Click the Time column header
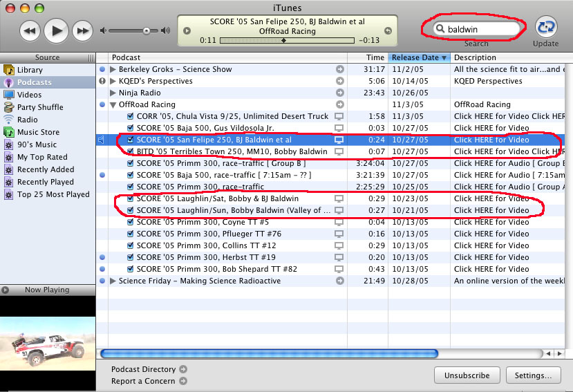This screenshot has height=392, width=573. click(x=368, y=57)
